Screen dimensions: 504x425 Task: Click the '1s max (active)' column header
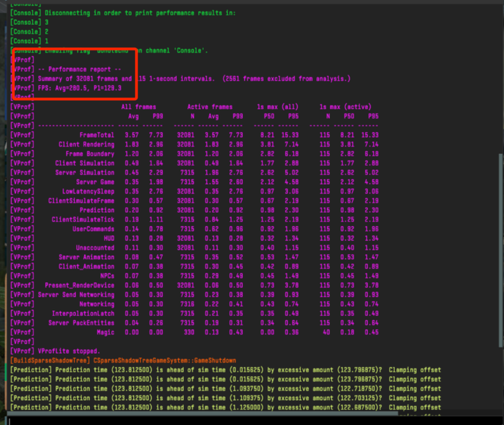pyautogui.click(x=345, y=106)
